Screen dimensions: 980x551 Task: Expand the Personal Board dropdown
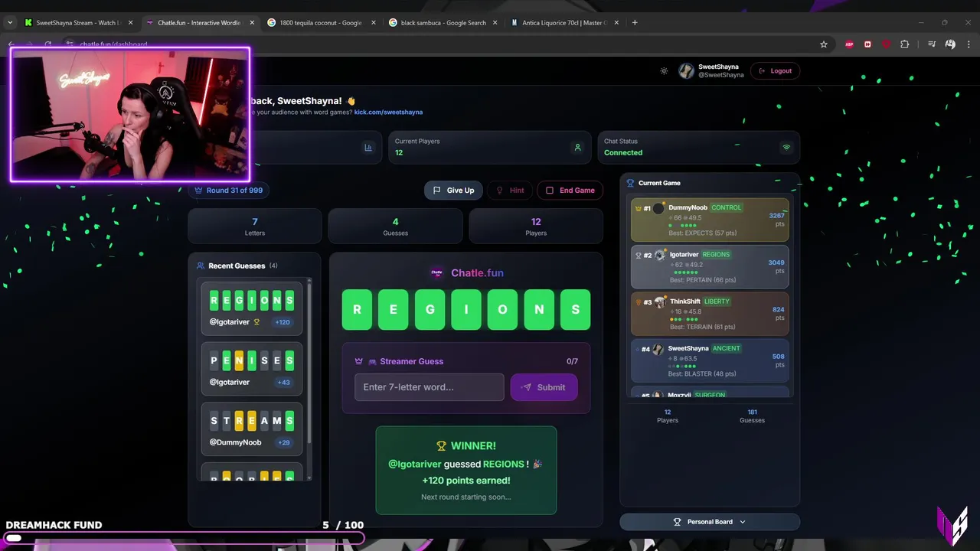pos(710,522)
